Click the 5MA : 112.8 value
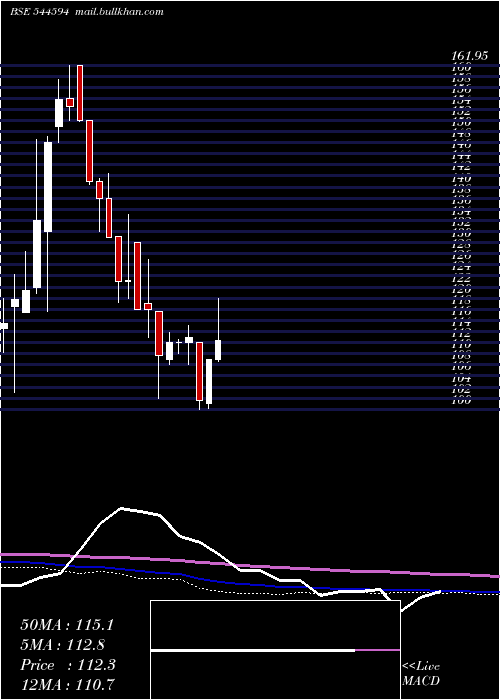 click(x=63, y=644)
